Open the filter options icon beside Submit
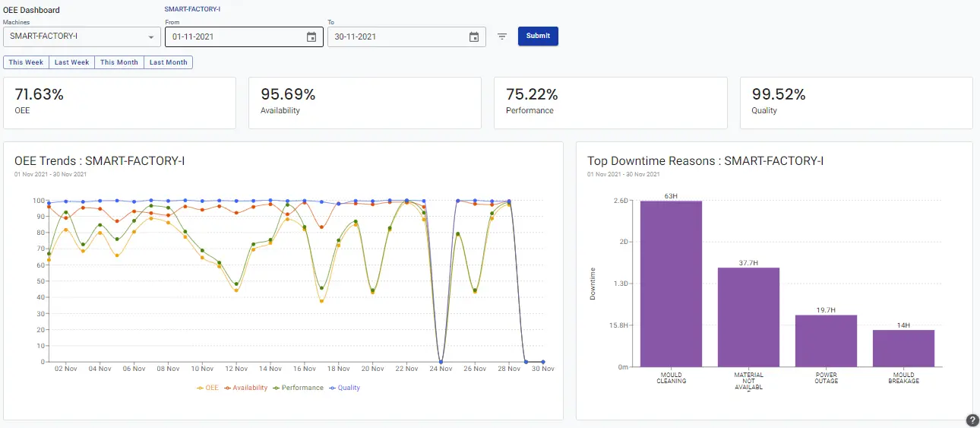Image resolution: width=980 pixels, height=428 pixels. tap(502, 36)
